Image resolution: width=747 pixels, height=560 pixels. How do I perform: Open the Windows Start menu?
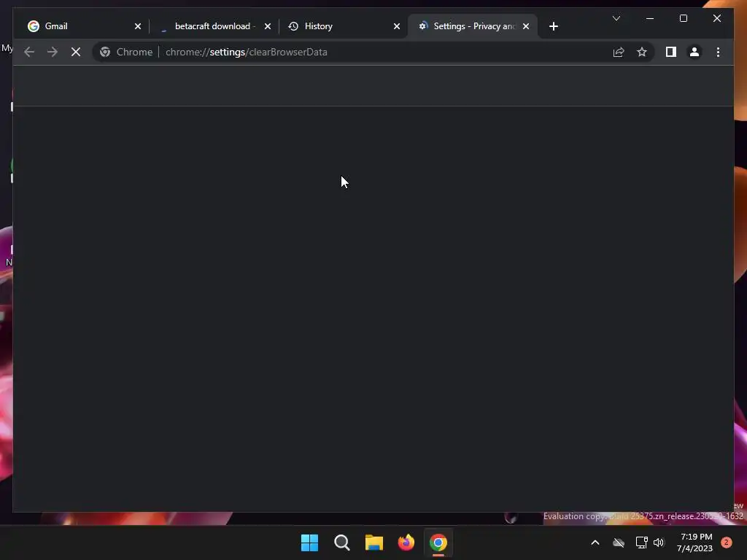[309, 542]
